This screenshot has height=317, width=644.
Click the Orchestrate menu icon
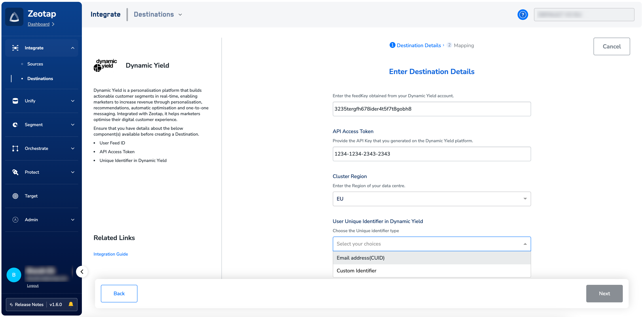pyautogui.click(x=15, y=148)
